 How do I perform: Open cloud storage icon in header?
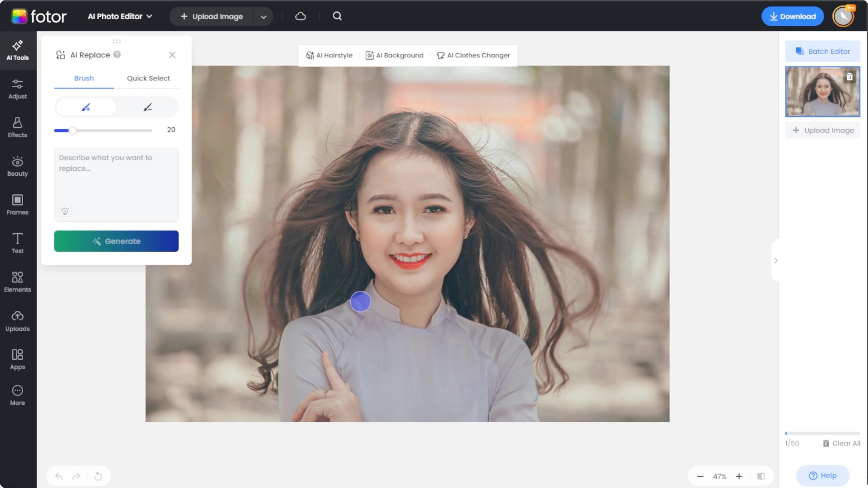pos(300,16)
